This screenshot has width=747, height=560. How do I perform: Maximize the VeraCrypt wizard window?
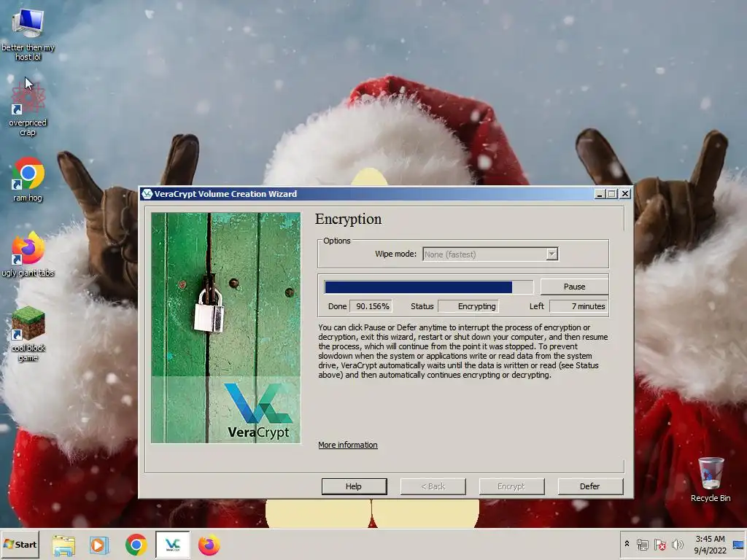(612, 194)
